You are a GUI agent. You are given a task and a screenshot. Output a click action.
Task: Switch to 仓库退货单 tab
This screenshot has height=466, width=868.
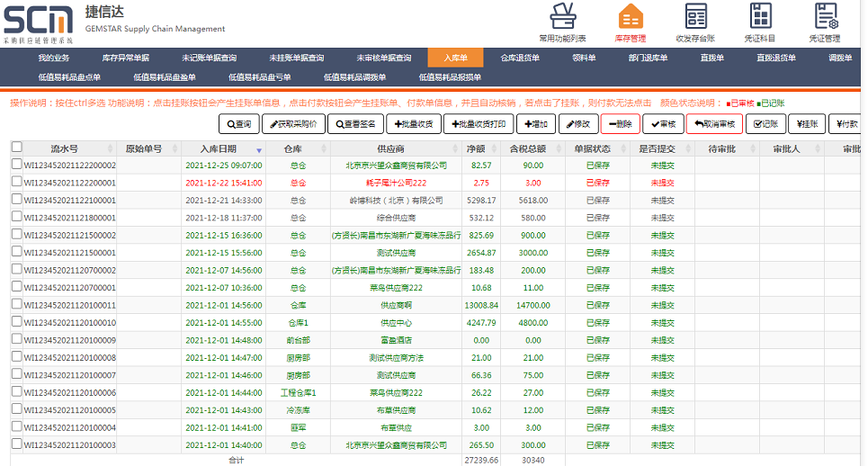[x=520, y=58]
